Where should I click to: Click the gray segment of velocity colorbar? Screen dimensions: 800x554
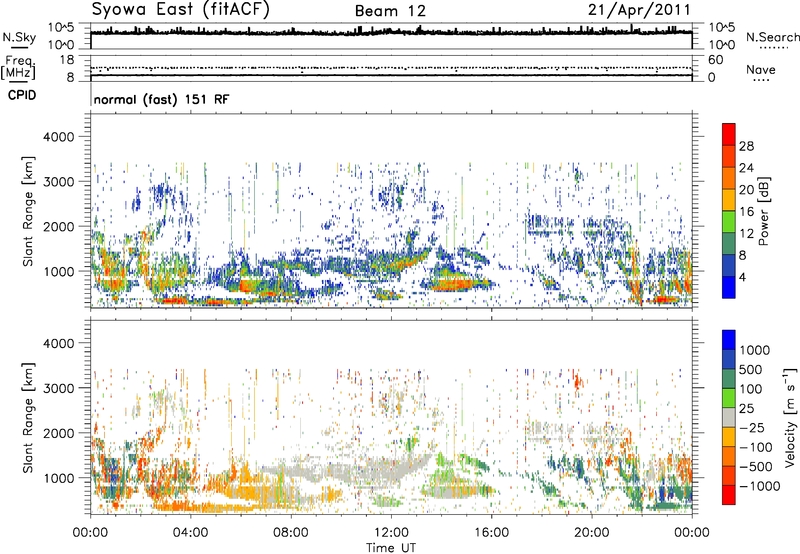729,417
